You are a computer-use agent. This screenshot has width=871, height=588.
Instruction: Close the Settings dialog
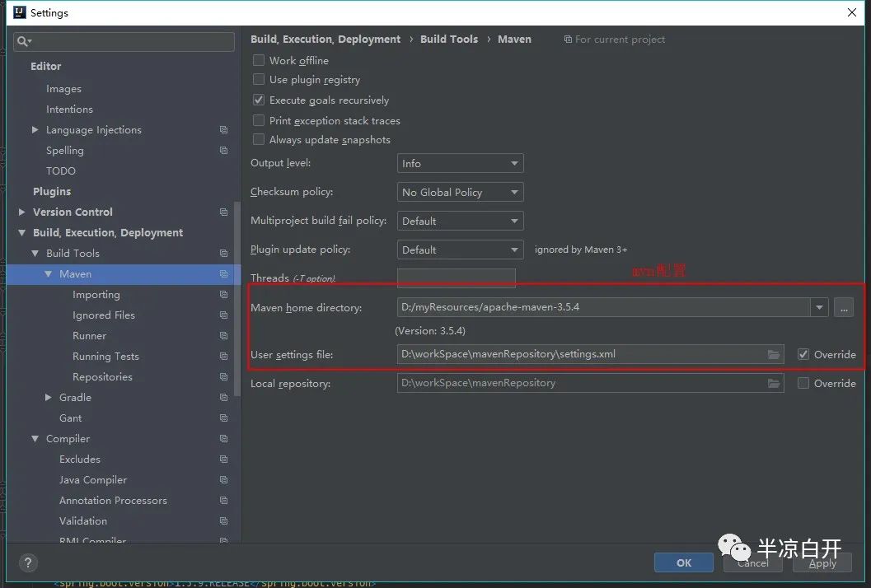852,12
